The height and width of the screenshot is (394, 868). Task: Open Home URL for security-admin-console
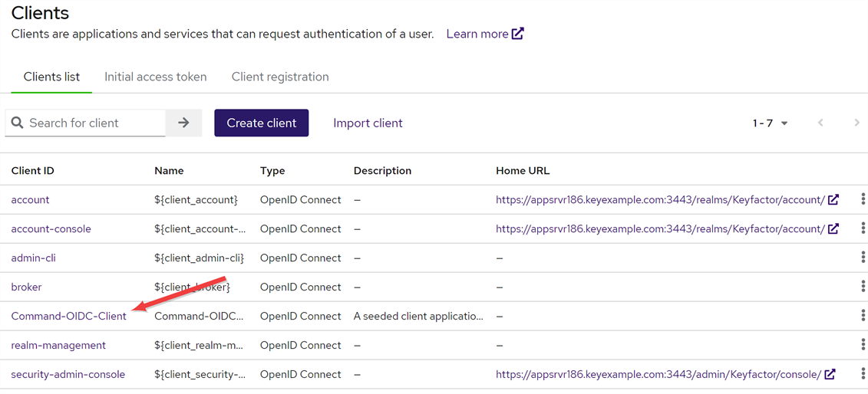coord(658,374)
